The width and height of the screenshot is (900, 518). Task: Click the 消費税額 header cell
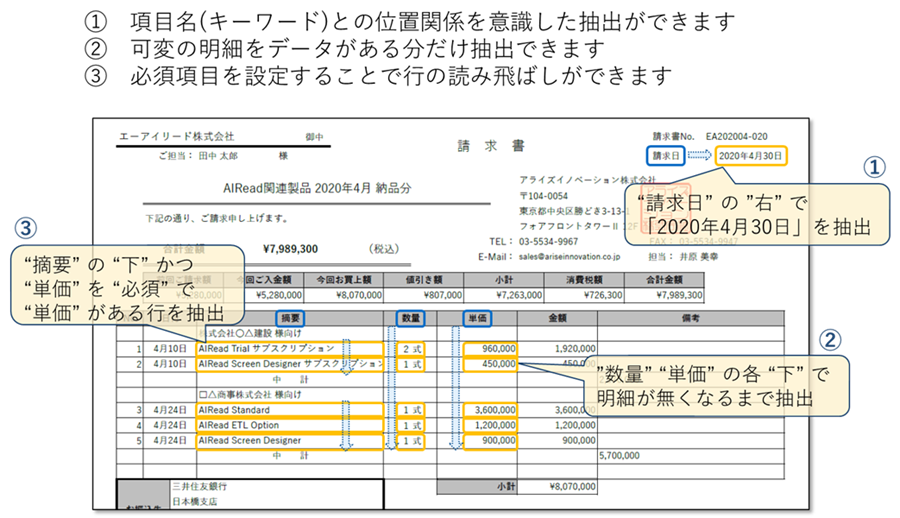[x=584, y=280]
